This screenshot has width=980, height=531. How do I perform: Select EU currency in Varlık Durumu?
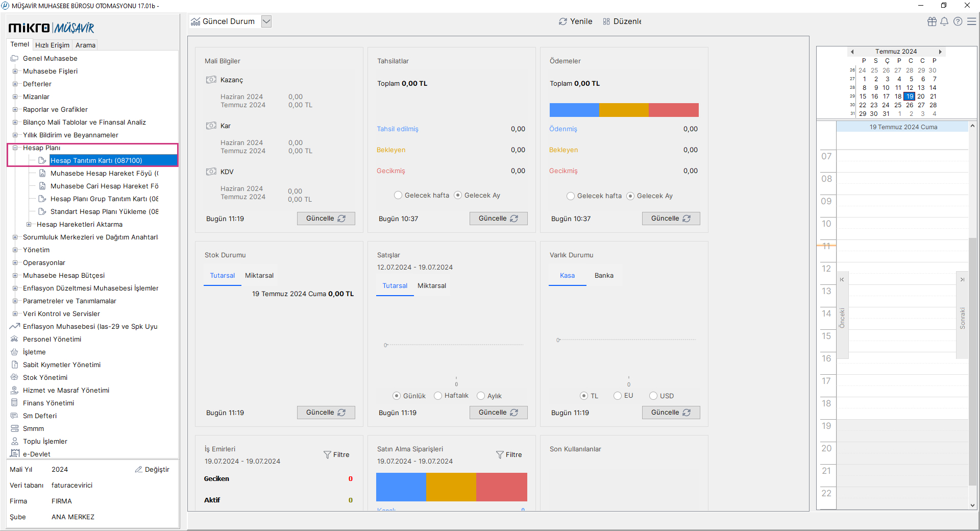tap(618, 396)
